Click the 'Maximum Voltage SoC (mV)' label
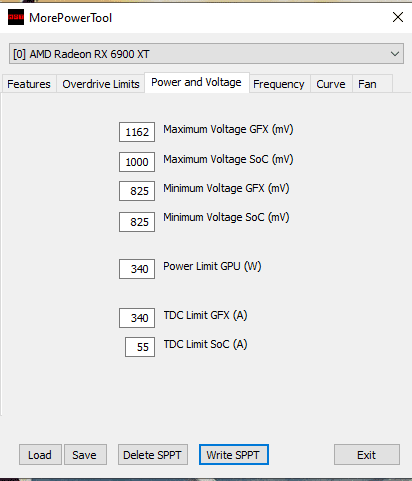This screenshot has height=481, width=412. [228, 159]
